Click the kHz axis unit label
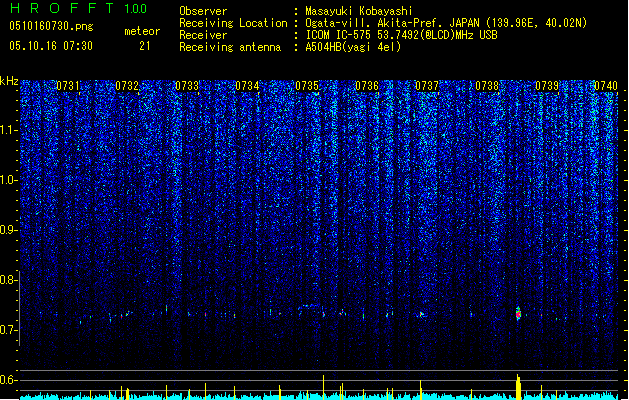Screen dimensions: 629x400 click(x=9, y=81)
